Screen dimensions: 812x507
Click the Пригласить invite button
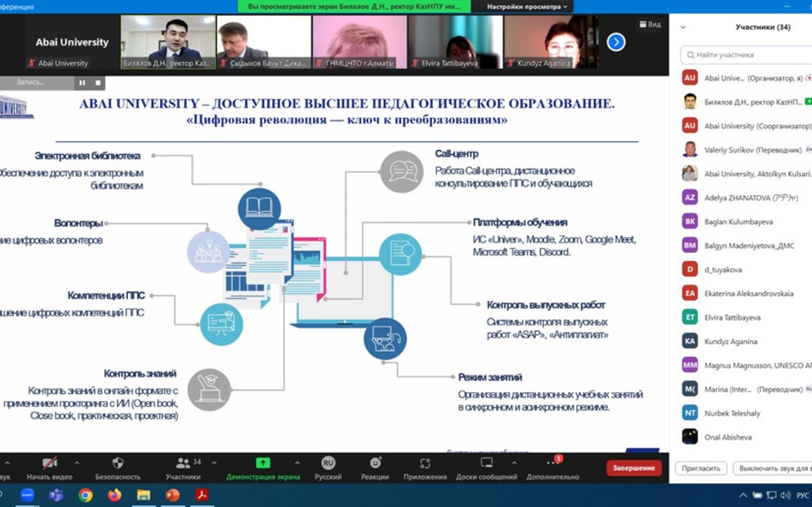pos(701,468)
